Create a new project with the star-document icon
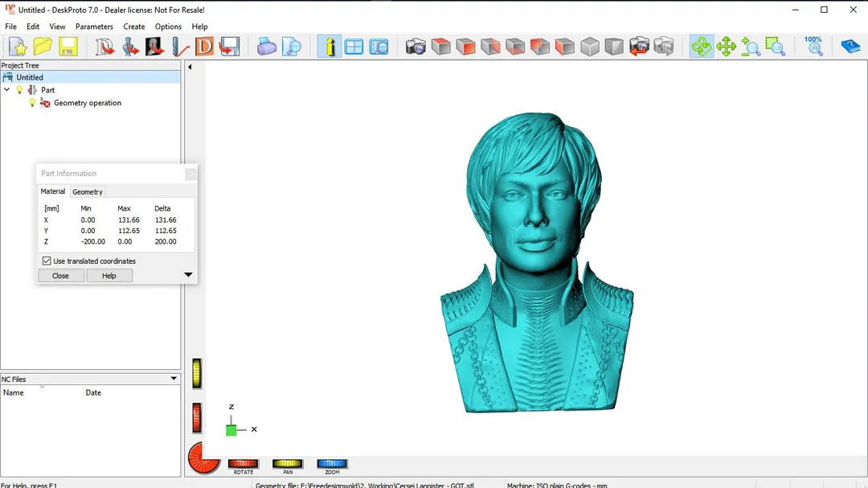 (18, 47)
